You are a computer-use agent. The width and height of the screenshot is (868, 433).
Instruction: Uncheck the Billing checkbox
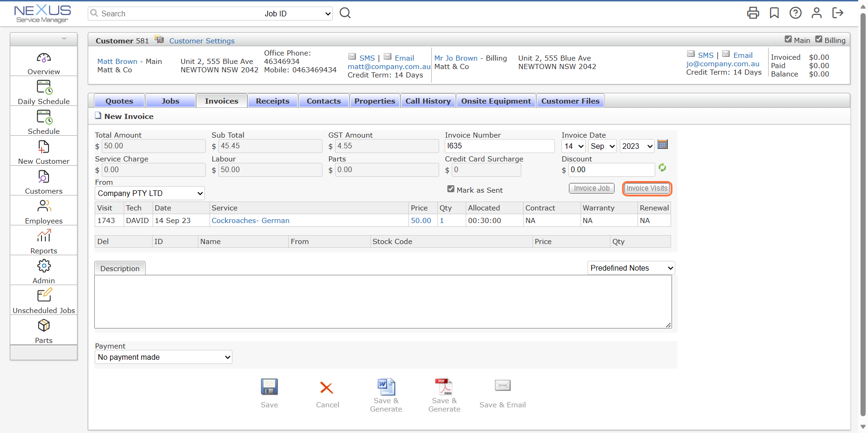[x=819, y=39]
